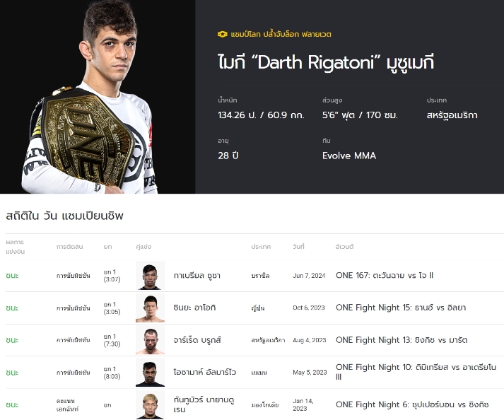
Task: Click the gold champion belt badge icon
Action: pyautogui.click(x=222, y=34)
